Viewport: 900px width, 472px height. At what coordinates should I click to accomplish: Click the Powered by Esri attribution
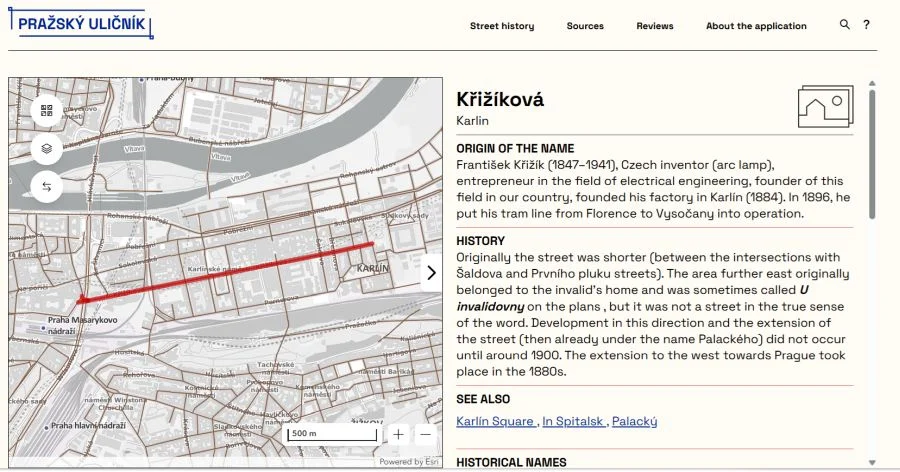tap(409, 462)
